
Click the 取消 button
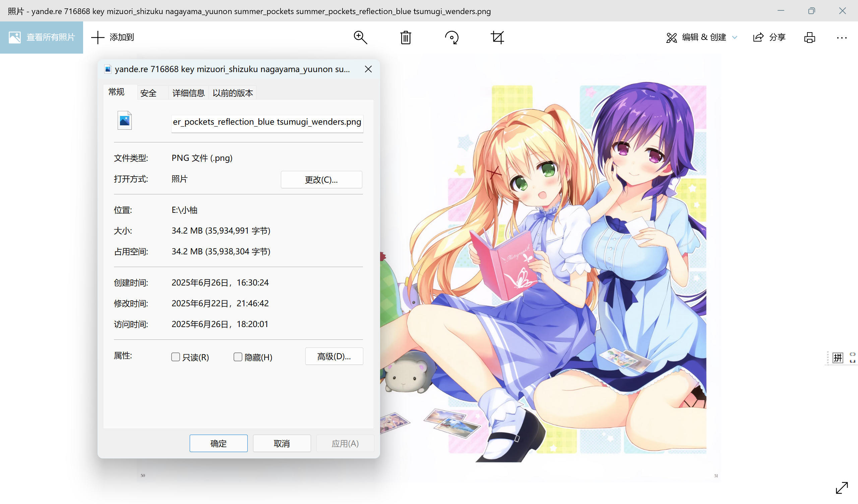tap(282, 443)
